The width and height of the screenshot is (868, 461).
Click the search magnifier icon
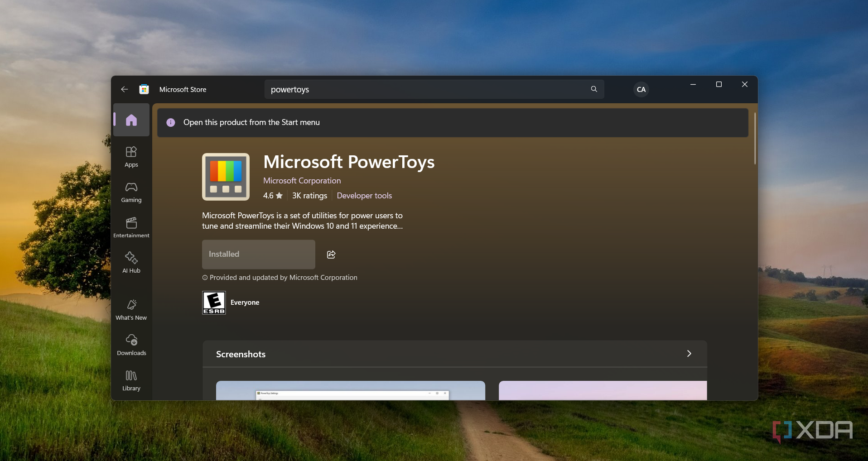(594, 89)
